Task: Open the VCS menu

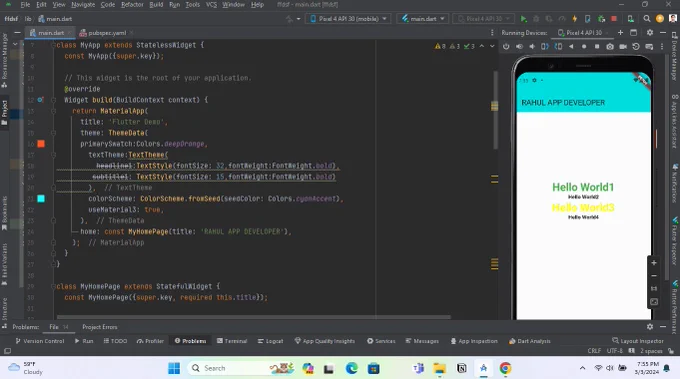Action: (211, 4)
